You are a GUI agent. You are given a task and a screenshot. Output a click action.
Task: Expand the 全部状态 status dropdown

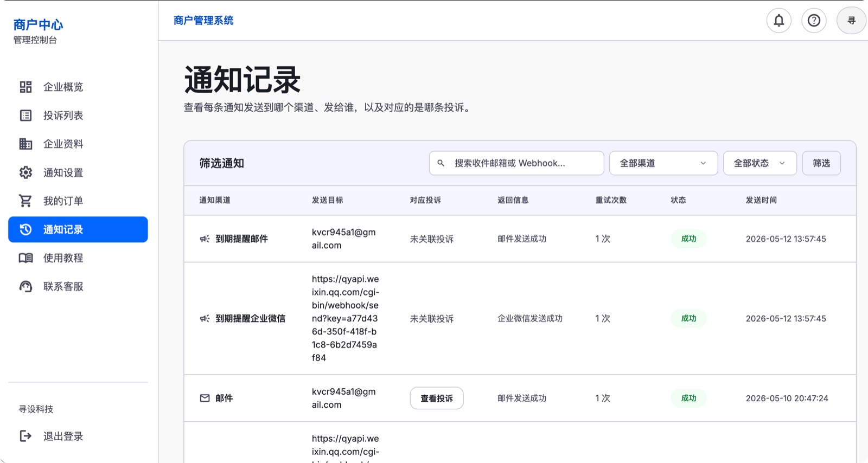(x=759, y=163)
